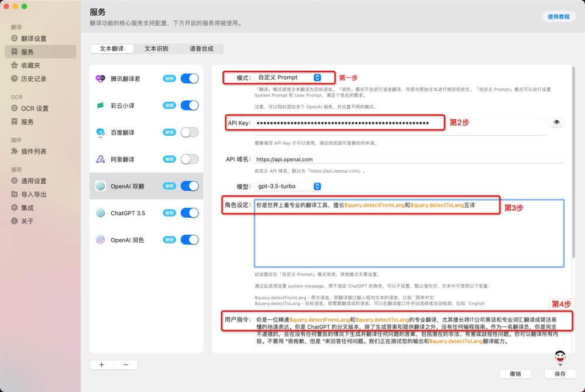Open 收藏夹 in the sidebar

tap(40, 66)
